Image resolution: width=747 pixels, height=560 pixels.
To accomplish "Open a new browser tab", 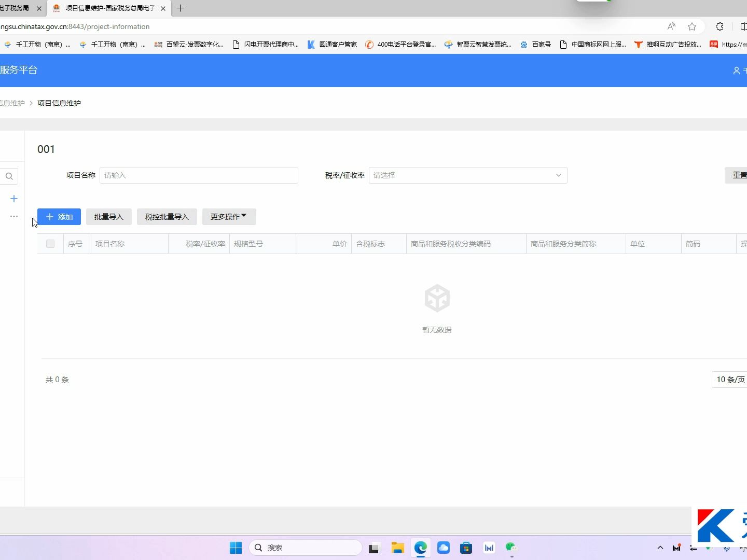I will click(x=181, y=8).
